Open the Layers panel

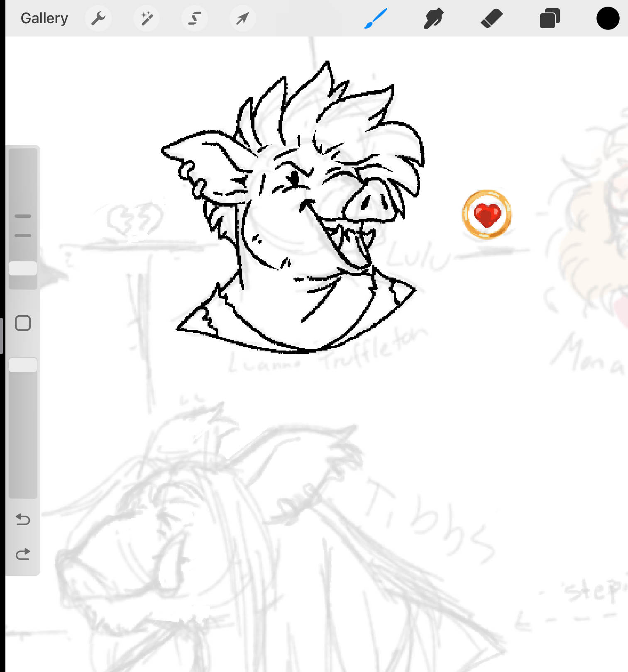[x=550, y=18]
